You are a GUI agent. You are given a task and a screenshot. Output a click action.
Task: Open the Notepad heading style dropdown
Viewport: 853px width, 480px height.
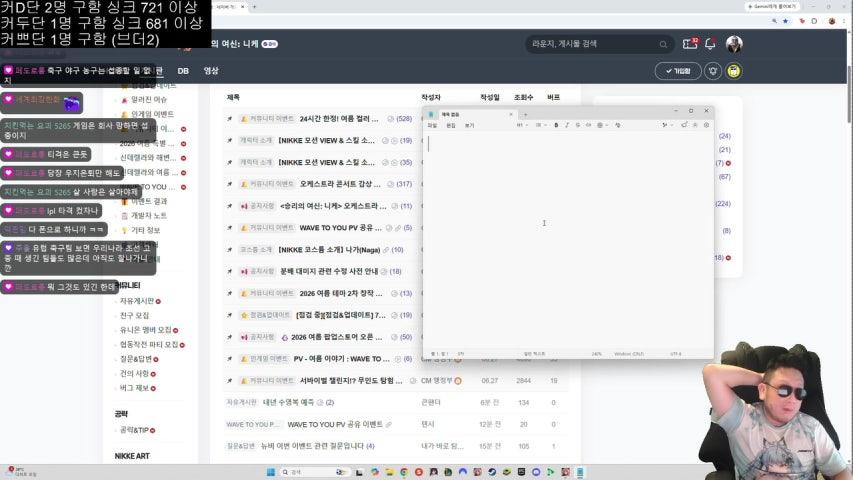[x=522, y=125]
